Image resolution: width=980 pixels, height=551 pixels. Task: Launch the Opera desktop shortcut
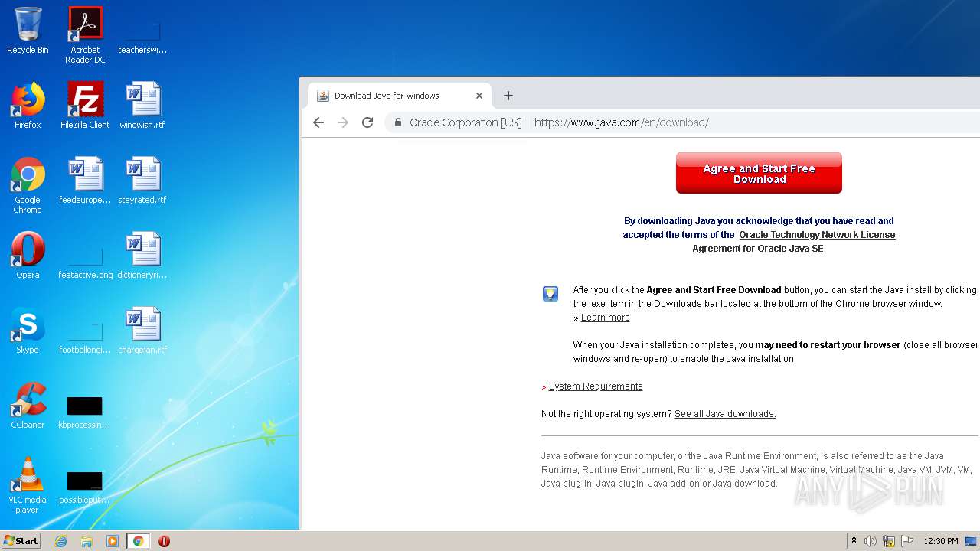(28, 256)
